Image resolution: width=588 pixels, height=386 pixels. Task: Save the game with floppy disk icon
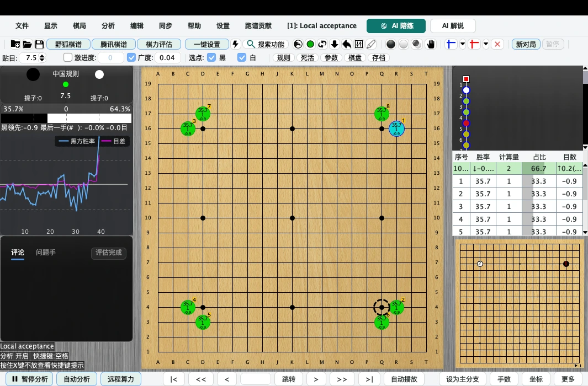click(x=39, y=44)
